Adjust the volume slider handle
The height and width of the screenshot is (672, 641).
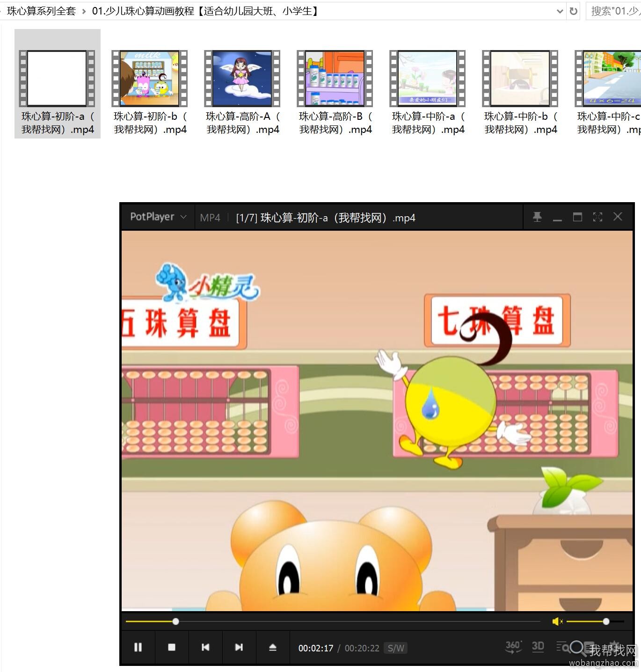pyautogui.click(x=606, y=621)
